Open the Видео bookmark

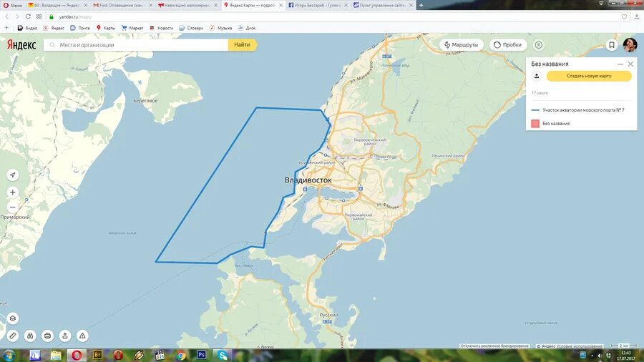click(x=27, y=28)
